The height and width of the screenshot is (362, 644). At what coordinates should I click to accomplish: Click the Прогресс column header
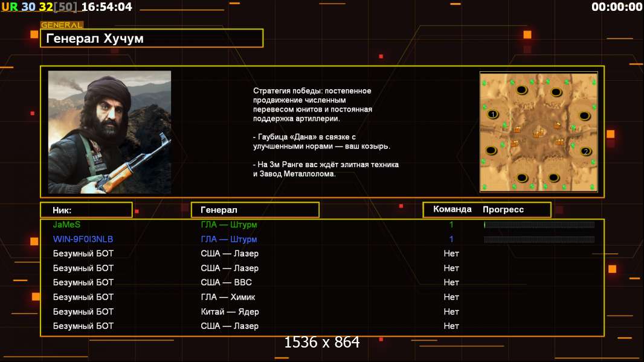[503, 209]
